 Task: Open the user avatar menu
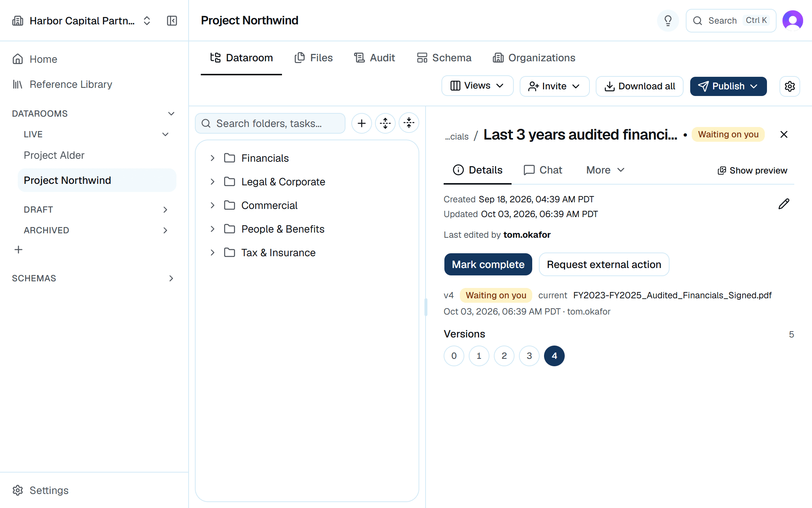pos(792,21)
